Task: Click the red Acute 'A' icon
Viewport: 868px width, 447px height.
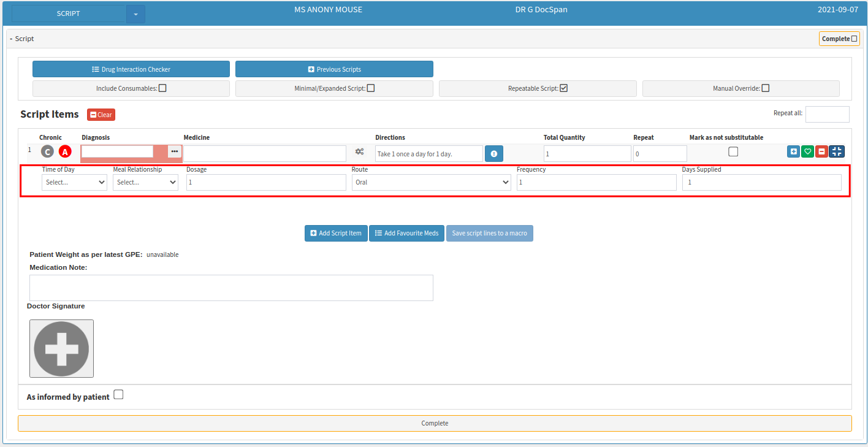Action: [65, 151]
